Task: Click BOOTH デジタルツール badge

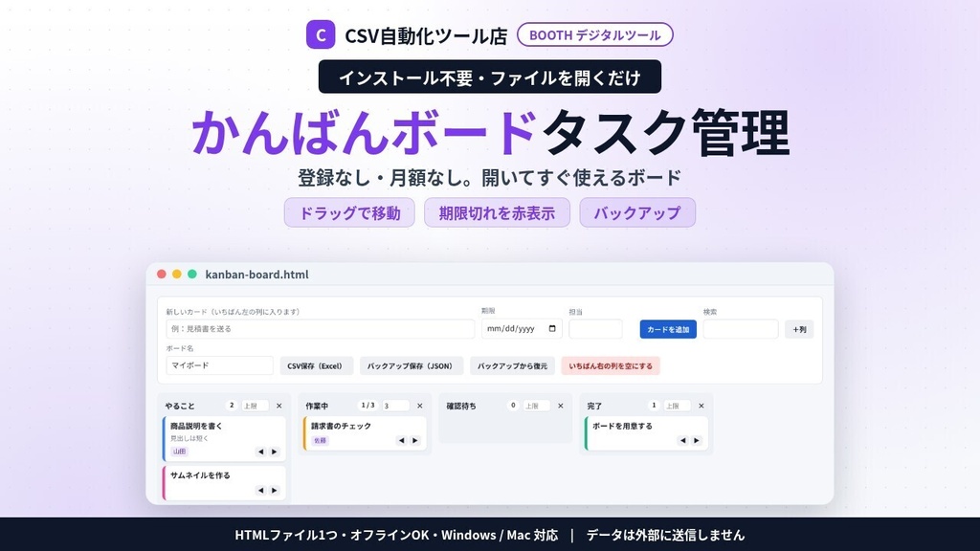Action: click(595, 35)
